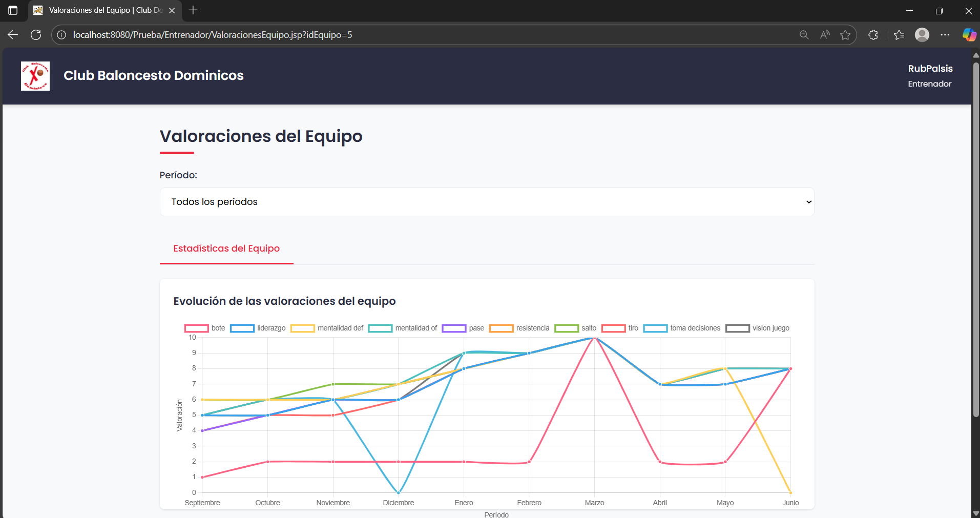
Task: Click the profile avatar icon
Action: (x=922, y=35)
